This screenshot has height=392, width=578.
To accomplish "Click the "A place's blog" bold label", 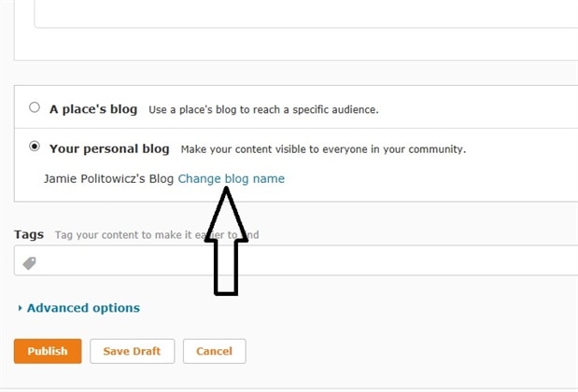I will tap(93, 109).
